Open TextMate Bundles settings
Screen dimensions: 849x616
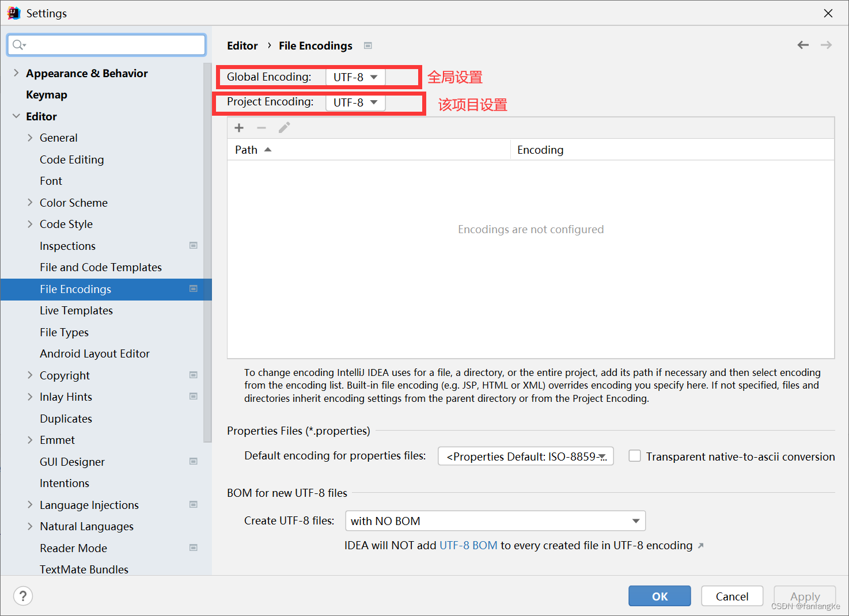tap(84, 569)
